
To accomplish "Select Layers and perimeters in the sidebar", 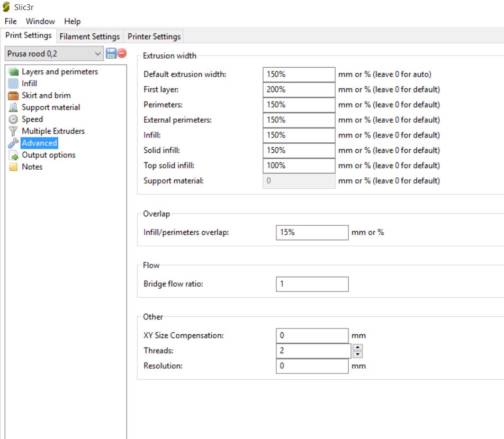I will [x=60, y=71].
